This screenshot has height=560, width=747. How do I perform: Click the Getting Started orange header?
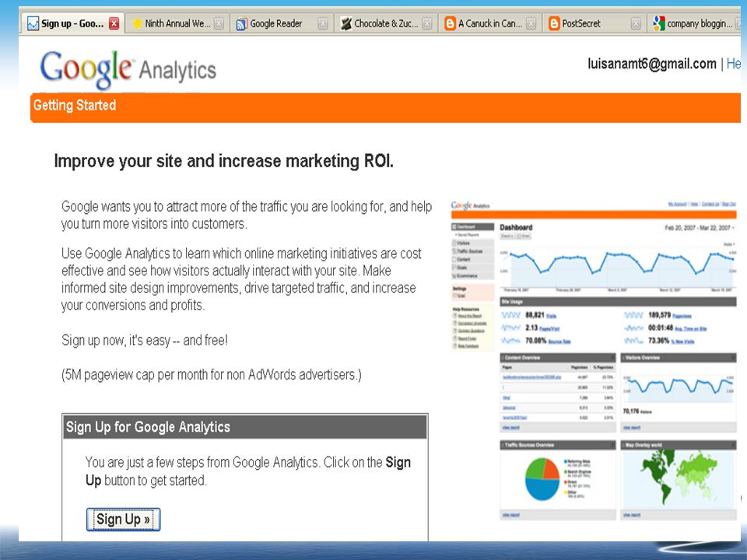(x=385, y=107)
